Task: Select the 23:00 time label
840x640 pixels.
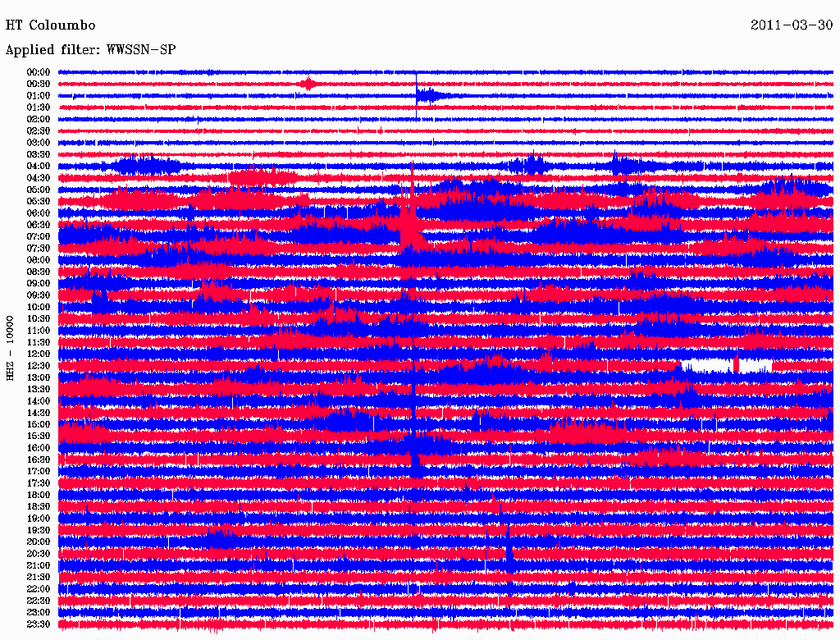Action: coord(38,613)
